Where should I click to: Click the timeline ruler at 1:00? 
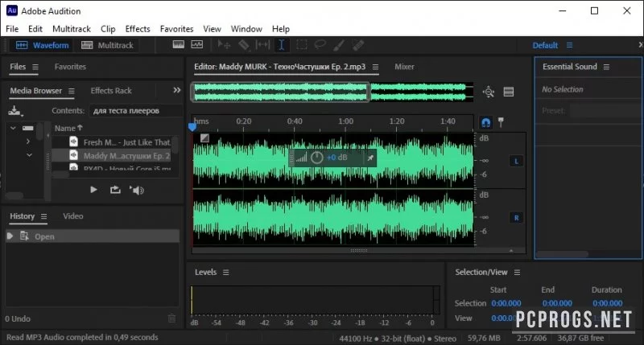(346, 121)
